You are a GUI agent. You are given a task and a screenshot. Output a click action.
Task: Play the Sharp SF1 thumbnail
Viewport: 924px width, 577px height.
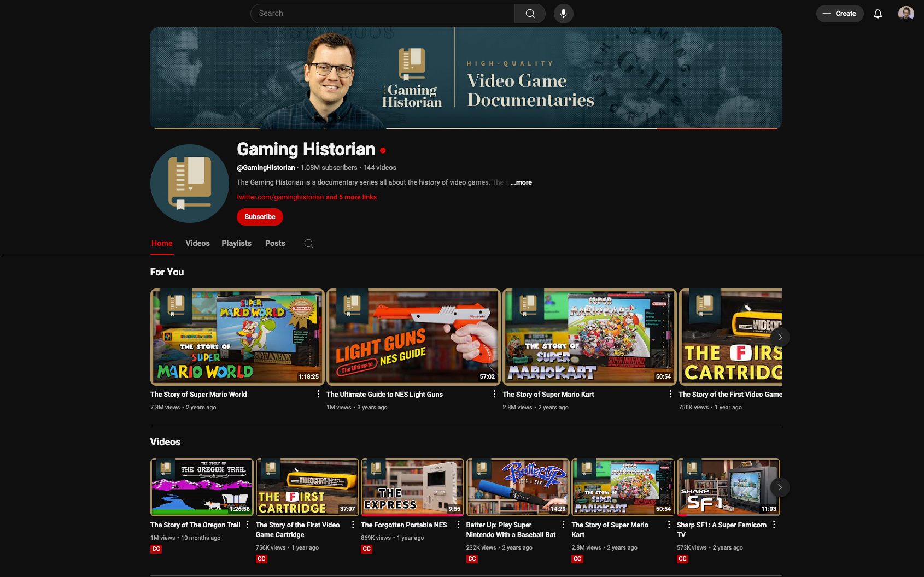[x=728, y=487]
